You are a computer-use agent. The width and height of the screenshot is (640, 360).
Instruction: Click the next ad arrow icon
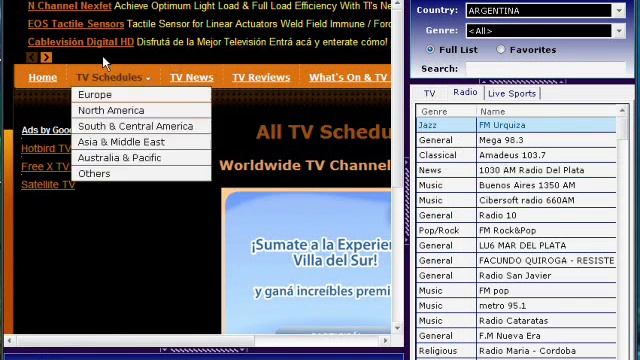pyautogui.click(x=46, y=58)
